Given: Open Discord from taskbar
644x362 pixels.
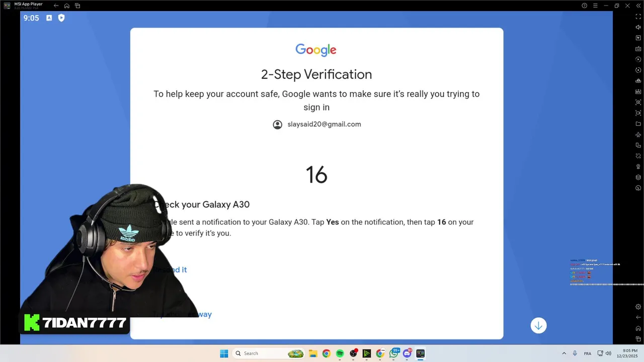Looking at the screenshot, I should click(x=407, y=353).
